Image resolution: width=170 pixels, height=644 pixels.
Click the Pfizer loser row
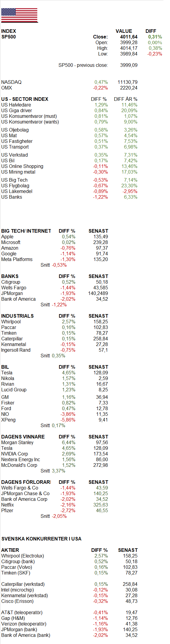55,510
